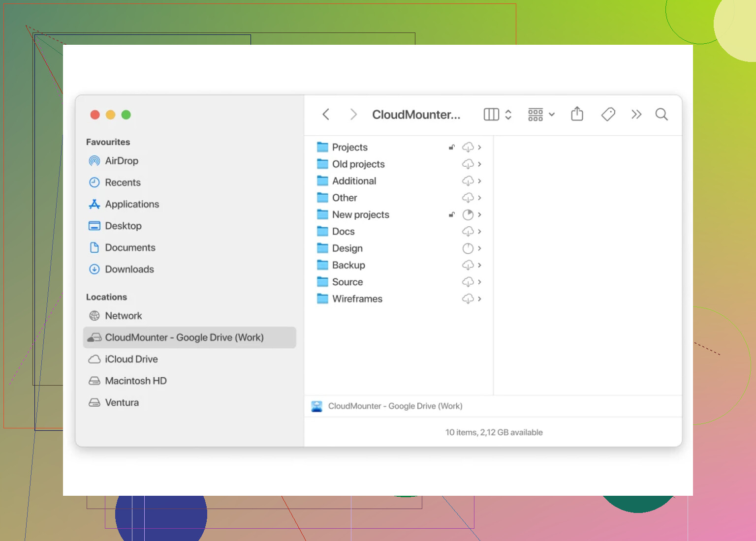The height and width of the screenshot is (541, 756).
Task: Click the Projects folder icon
Action: coord(322,147)
